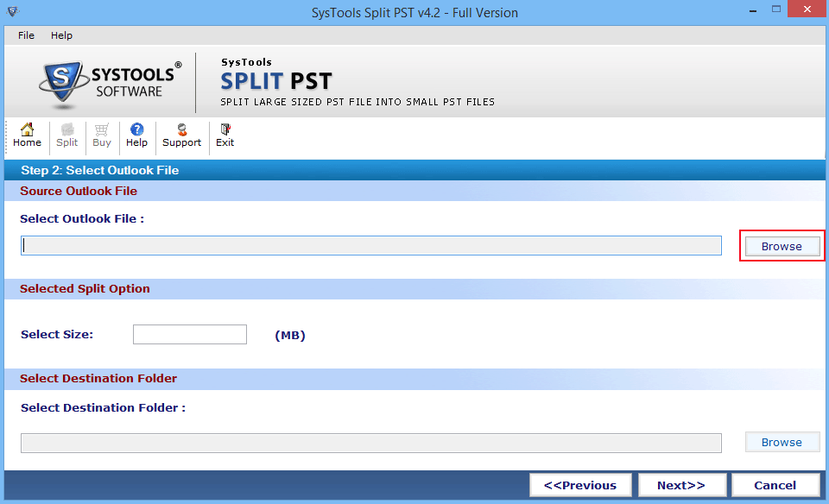Click the 'Source Outlook File' section header
829x504 pixels.
tap(79, 191)
